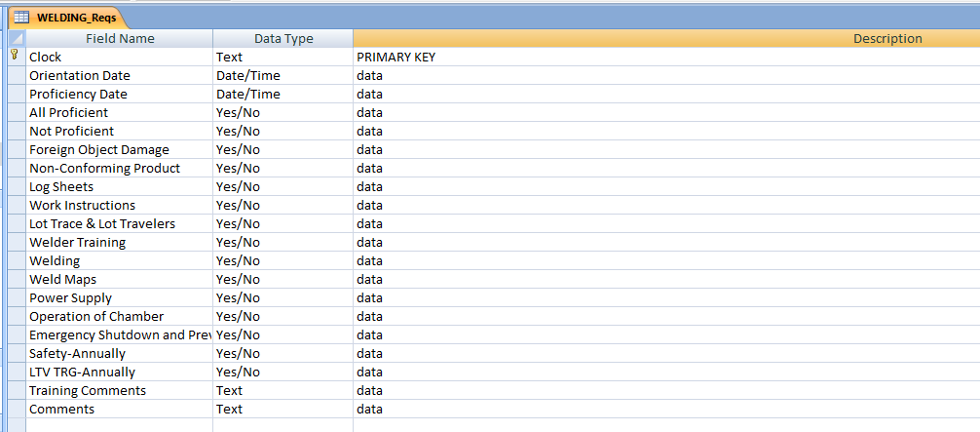Switch to the WELDING_Reqs tab
The height and width of the screenshot is (432, 980).
pos(70,17)
